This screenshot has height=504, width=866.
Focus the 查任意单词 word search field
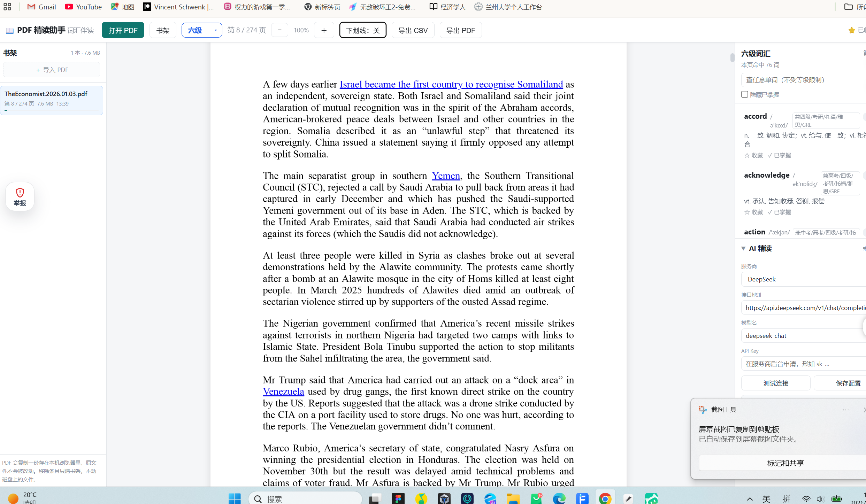click(803, 80)
